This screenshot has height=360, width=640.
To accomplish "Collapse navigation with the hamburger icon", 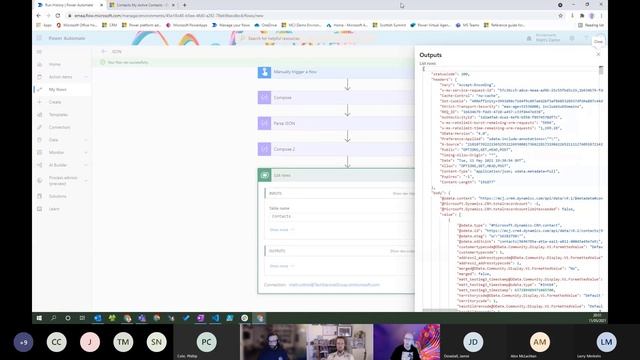I will coord(40,52).
